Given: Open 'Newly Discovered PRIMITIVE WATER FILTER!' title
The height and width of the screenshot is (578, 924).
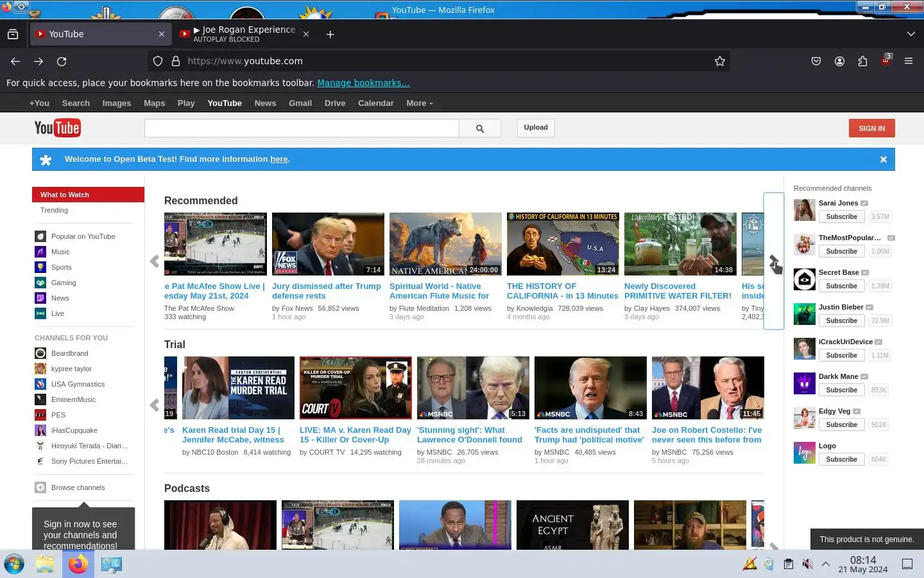Looking at the screenshot, I should [678, 291].
